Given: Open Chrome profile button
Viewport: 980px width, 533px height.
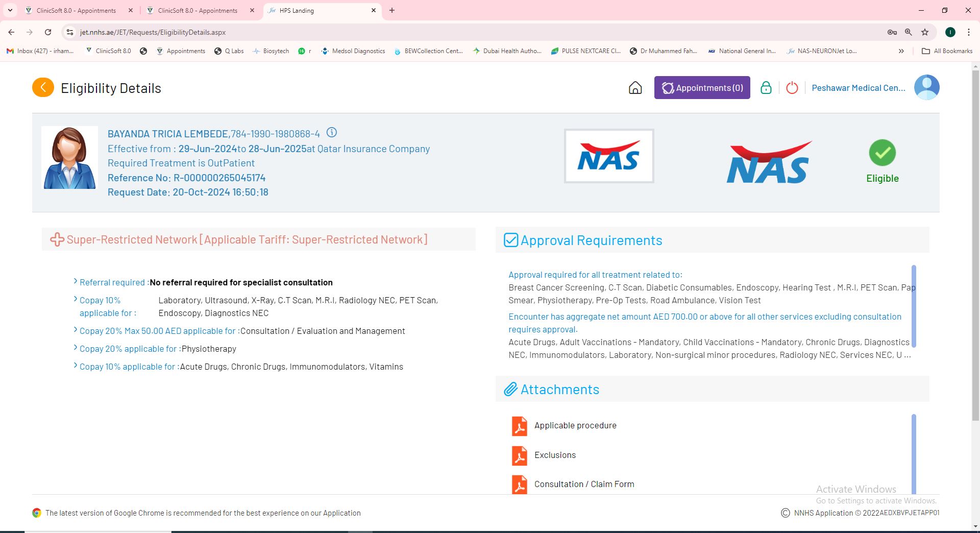Looking at the screenshot, I should 950,32.
